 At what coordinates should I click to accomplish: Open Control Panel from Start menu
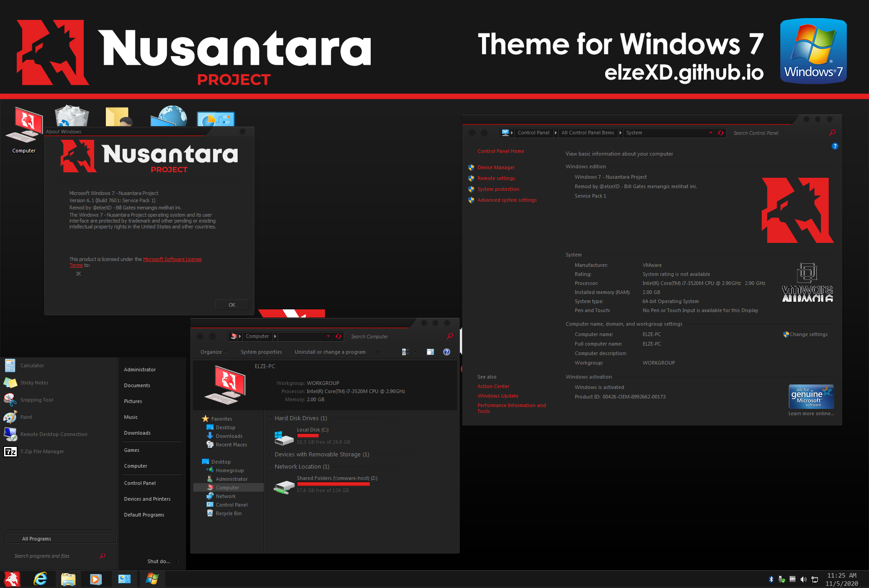coord(140,483)
